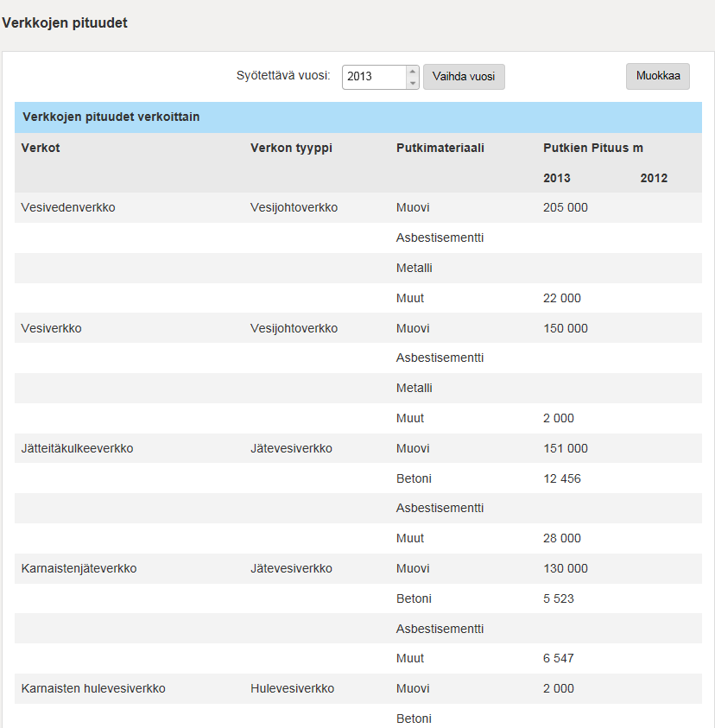715x728 pixels.
Task: Focus the Syötettävä vuosi year field
Action: (374, 77)
